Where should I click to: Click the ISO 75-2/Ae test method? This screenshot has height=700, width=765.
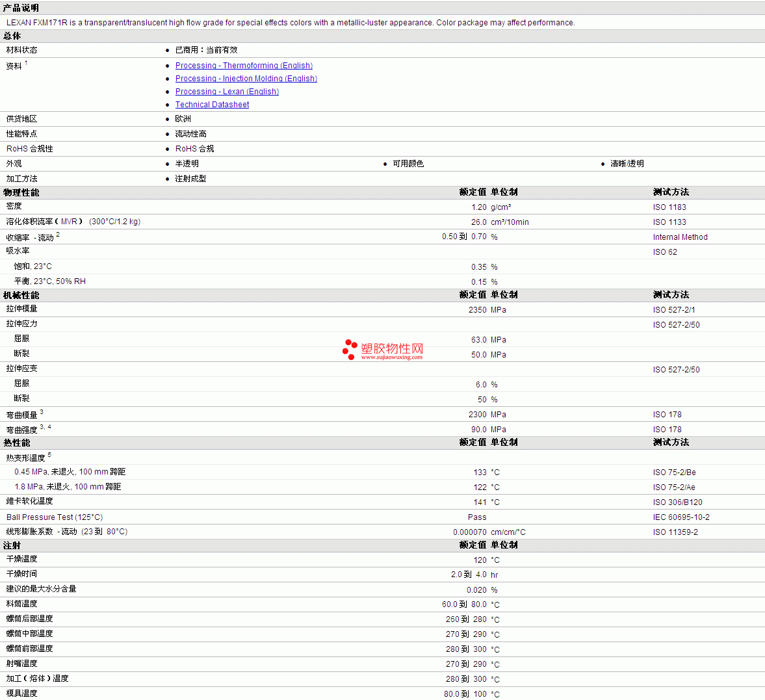pos(674,487)
